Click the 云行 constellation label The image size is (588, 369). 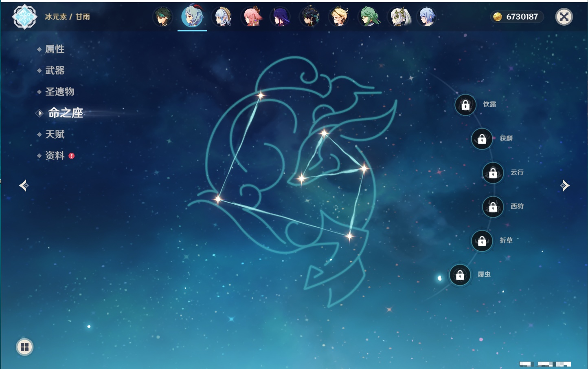click(517, 172)
